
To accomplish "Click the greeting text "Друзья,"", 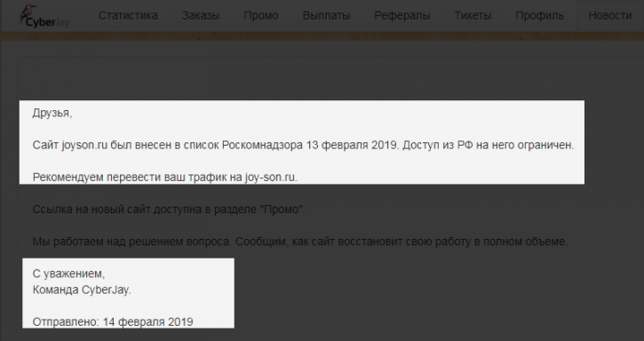I will coord(52,113).
